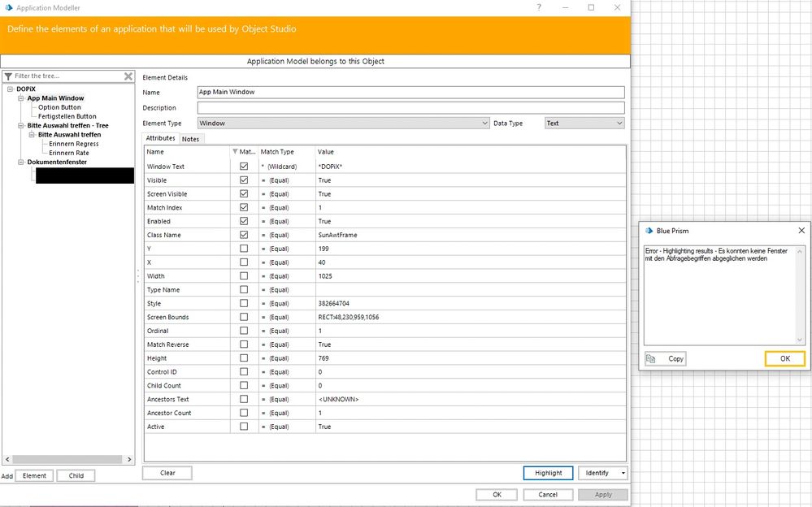The image size is (812, 507).
Task: Clear the tree filter with the X icon
Action: tap(128, 76)
